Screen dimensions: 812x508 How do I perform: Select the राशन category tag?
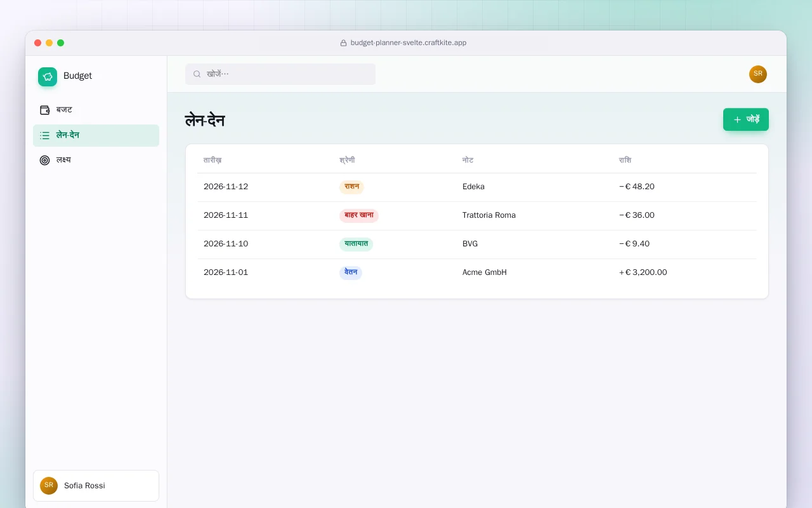pyautogui.click(x=351, y=187)
